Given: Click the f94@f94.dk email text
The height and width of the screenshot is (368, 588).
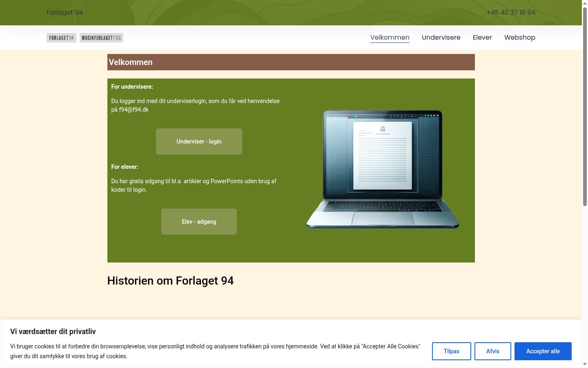Looking at the screenshot, I should coord(134,110).
